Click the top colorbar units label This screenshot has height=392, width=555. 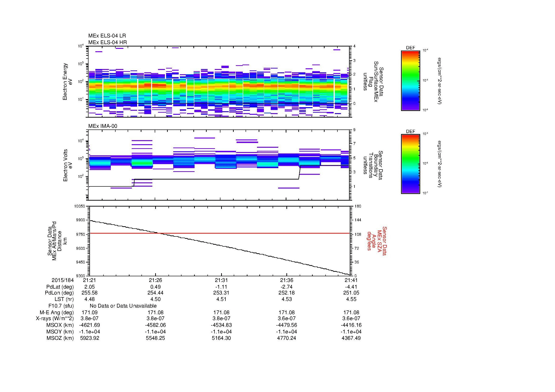coord(440,81)
